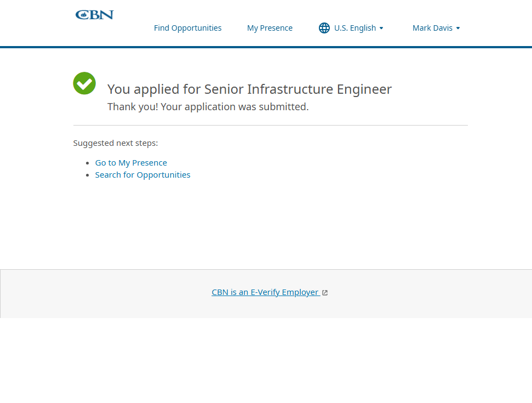Follow the Search for Opportunities link
The width and height of the screenshot is (532, 403).
(x=142, y=175)
